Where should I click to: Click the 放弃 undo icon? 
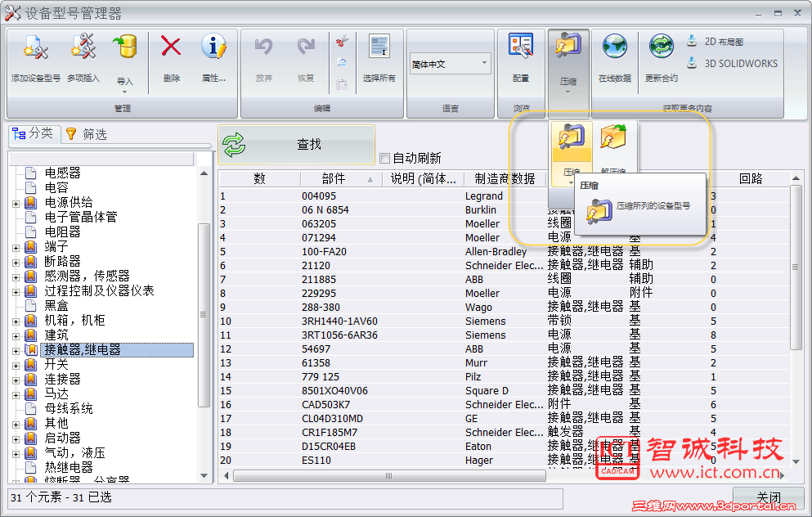(263, 47)
